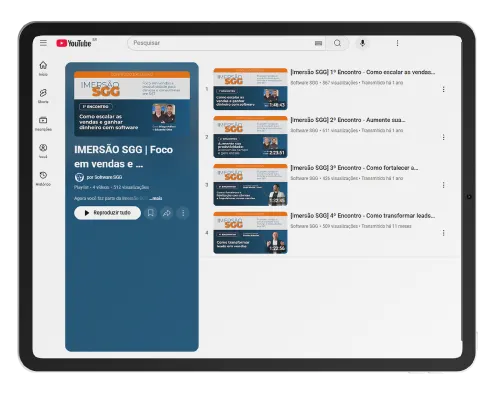Save playlist with the bookmark icon

coord(151,213)
